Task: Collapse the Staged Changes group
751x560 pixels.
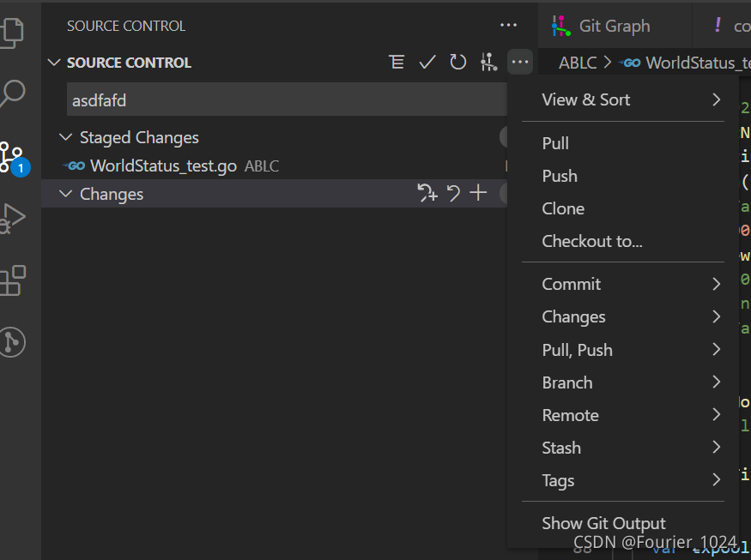Action: click(65, 137)
